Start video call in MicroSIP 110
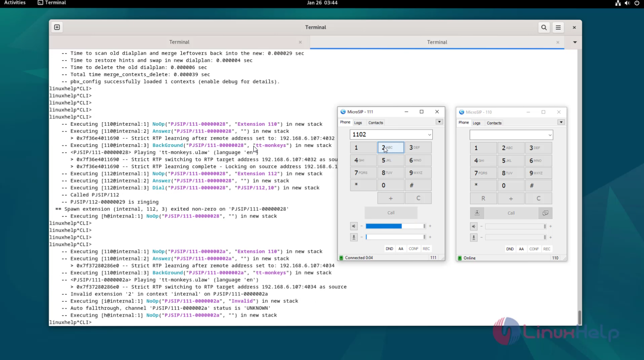Viewport: 644px width, 360px height. 477,213
